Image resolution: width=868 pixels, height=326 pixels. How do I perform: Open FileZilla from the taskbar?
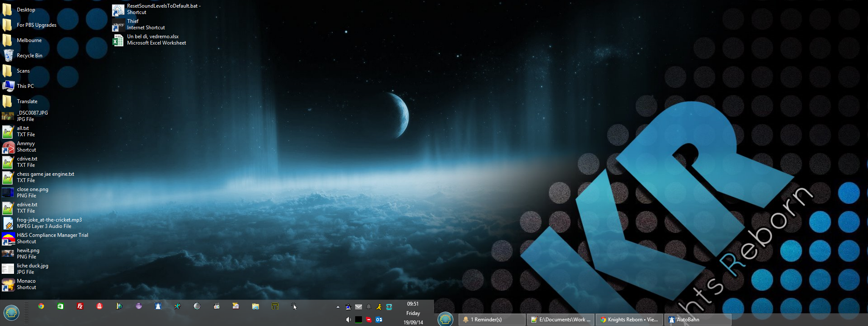tap(80, 306)
